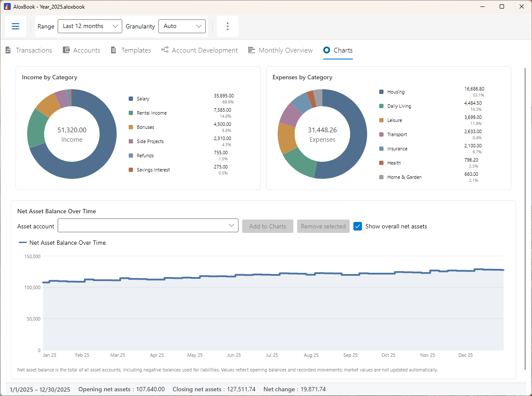Image resolution: width=532 pixels, height=396 pixels.
Task: Open the Granularity dropdown set to Auto
Action: pyautogui.click(x=182, y=26)
